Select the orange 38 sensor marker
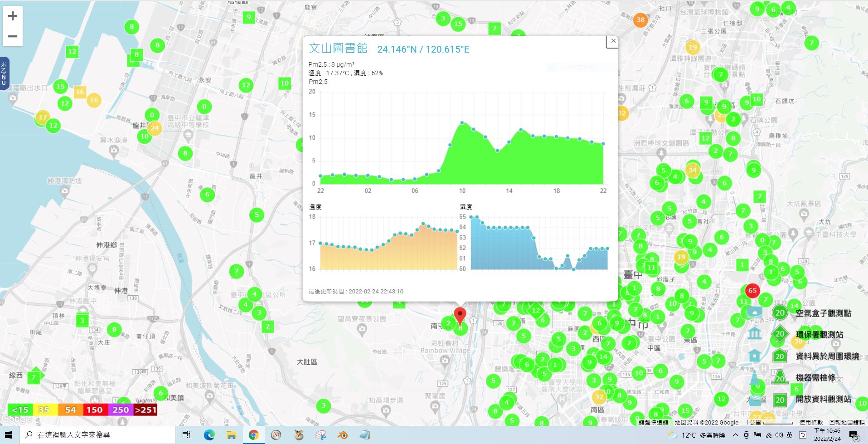The height and width of the screenshot is (444, 868). pos(640,20)
